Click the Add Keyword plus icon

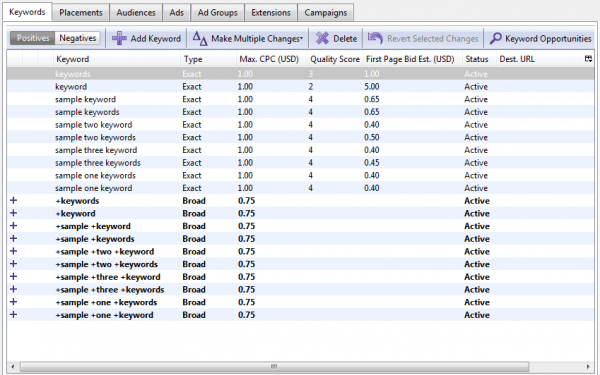tap(119, 38)
